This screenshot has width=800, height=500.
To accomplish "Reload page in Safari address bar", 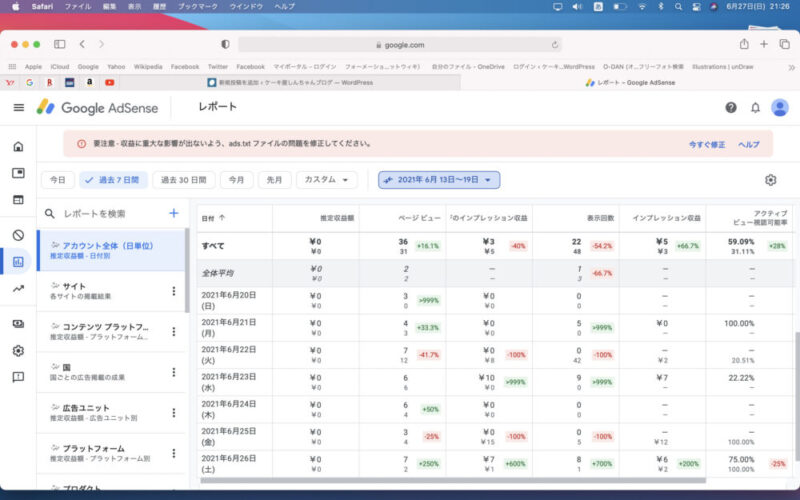I will pyautogui.click(x=555, y=45).
